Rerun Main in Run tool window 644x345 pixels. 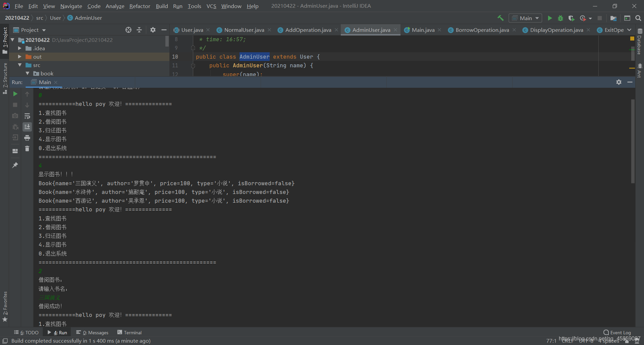[15, 94]
